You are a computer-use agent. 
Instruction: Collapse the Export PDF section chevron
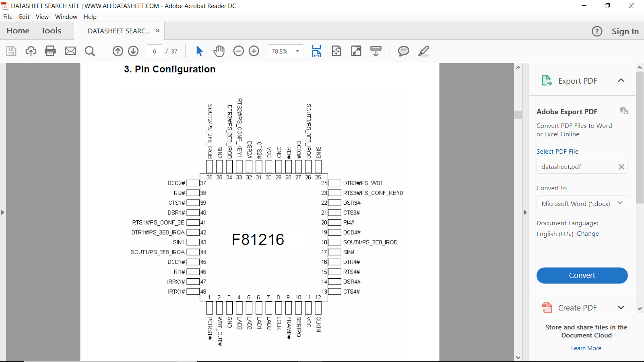pos(621,80)
